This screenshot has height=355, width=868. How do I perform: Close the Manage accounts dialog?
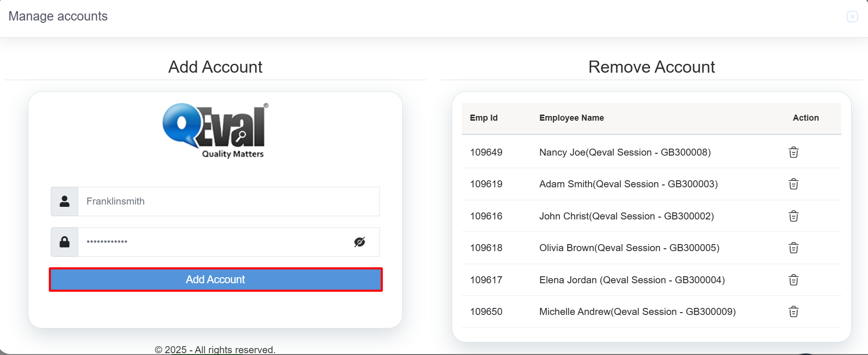[852, 17]
